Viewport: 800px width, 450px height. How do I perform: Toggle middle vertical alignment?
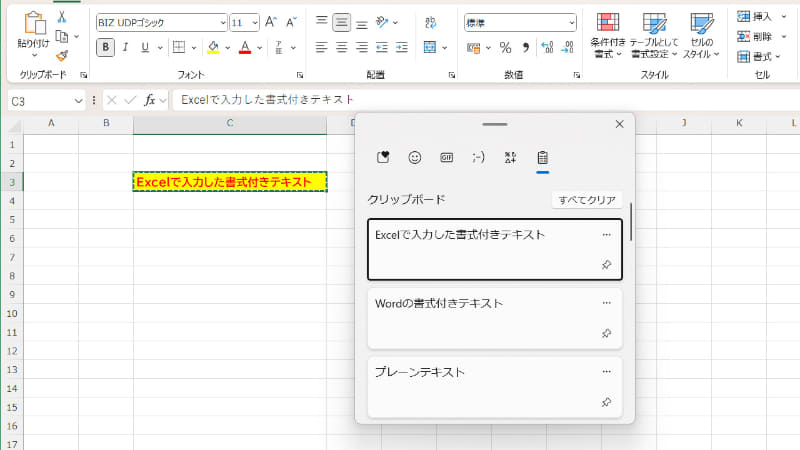click(341, 22)
